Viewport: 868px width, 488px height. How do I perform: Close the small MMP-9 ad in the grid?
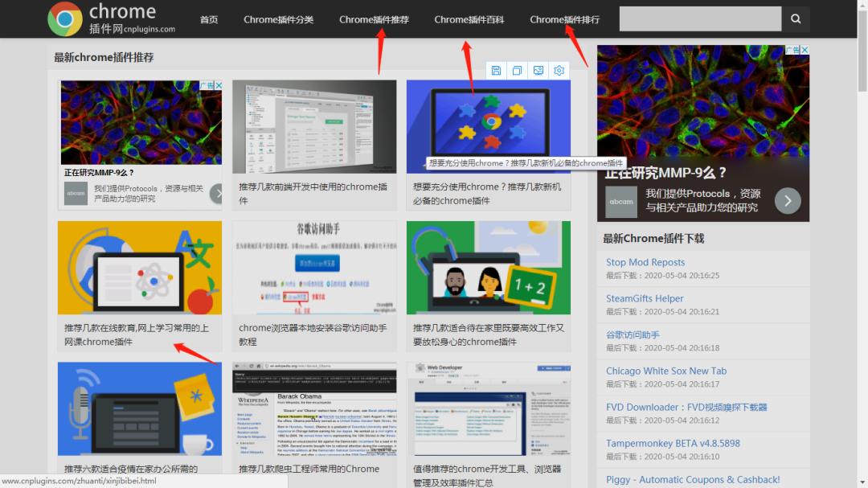click(219, 85)
